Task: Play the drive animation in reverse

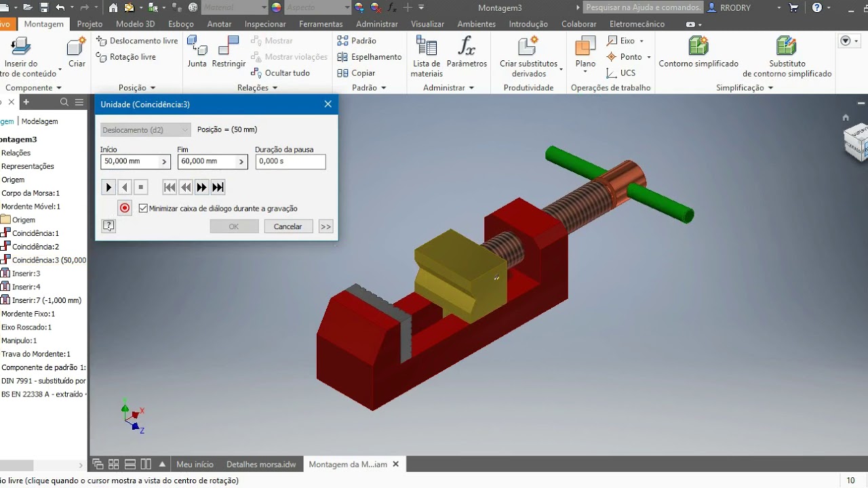Action: (x=125, y=187)
